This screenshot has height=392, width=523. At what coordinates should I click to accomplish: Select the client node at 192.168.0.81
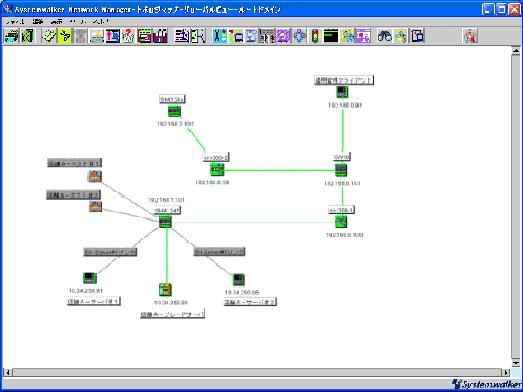tap(342, 92)
